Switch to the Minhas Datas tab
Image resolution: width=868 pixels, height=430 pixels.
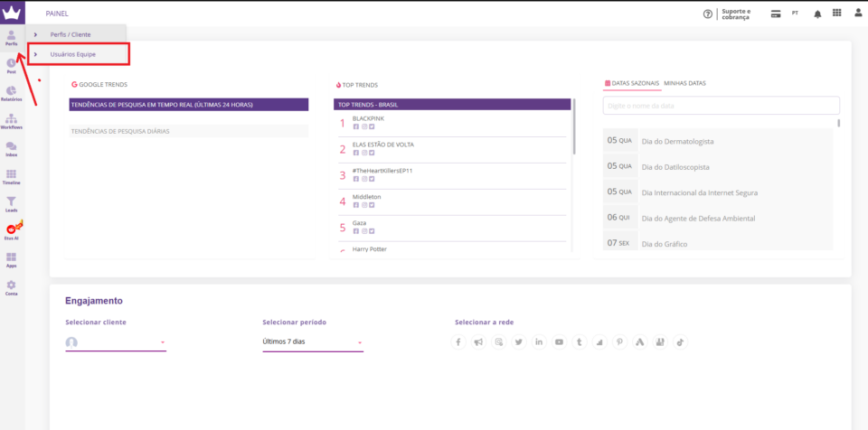point(684,83)
